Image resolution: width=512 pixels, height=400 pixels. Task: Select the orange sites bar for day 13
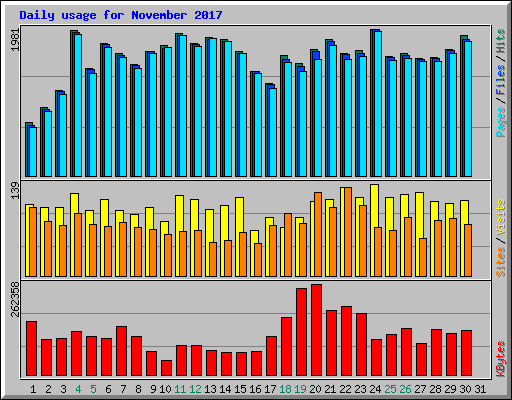pos(213,259)
